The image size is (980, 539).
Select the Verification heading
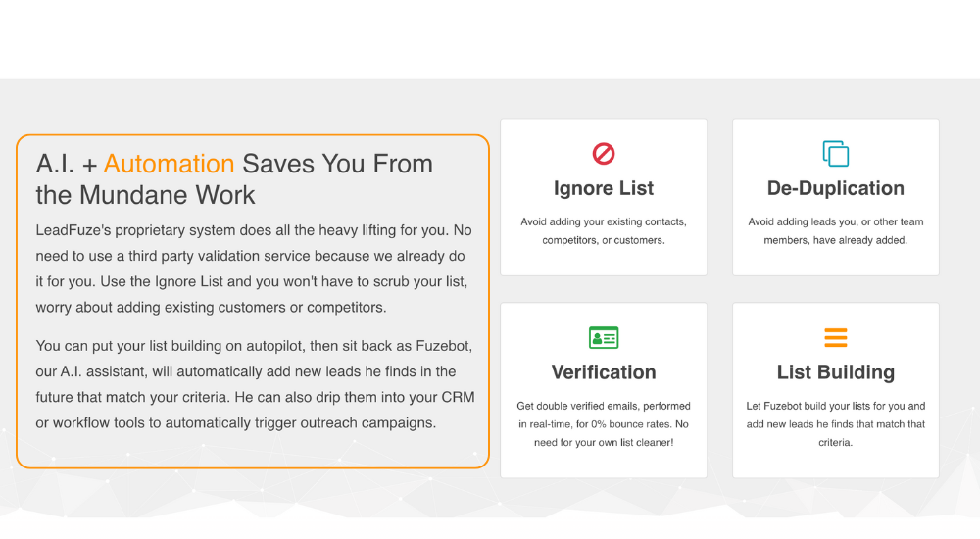coord(603,372)
